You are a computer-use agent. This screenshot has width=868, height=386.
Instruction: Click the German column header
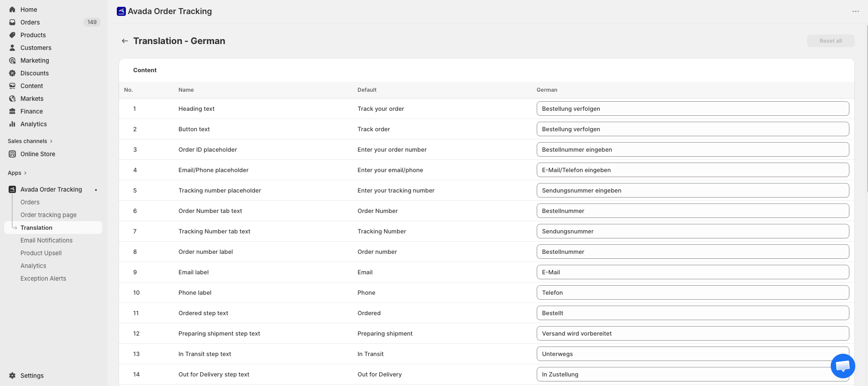547,90
